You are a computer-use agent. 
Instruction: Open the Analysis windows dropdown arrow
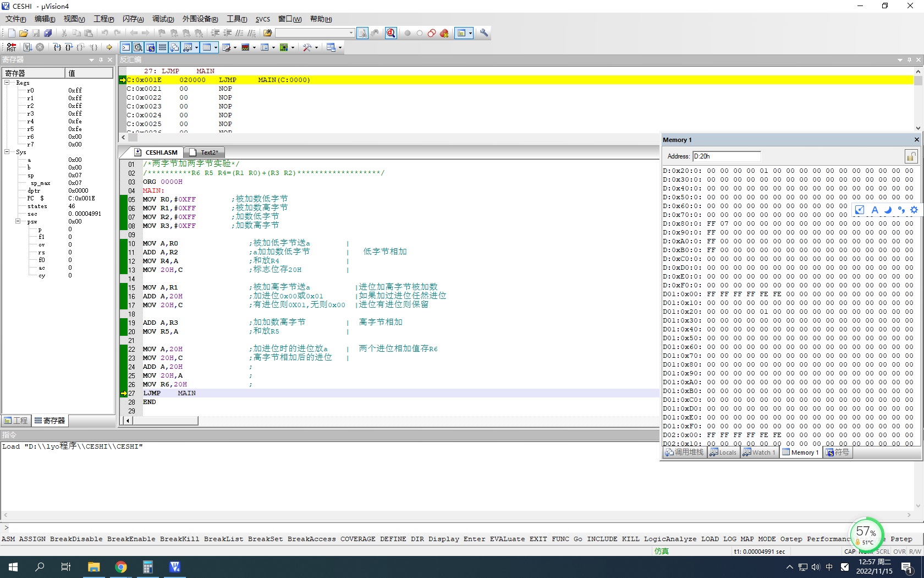click(254, 47)
